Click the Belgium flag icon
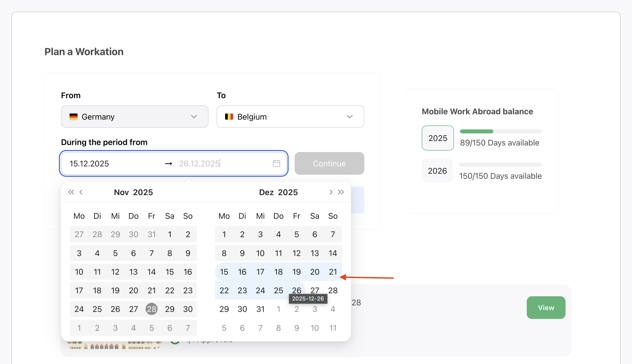 [229, 117]
